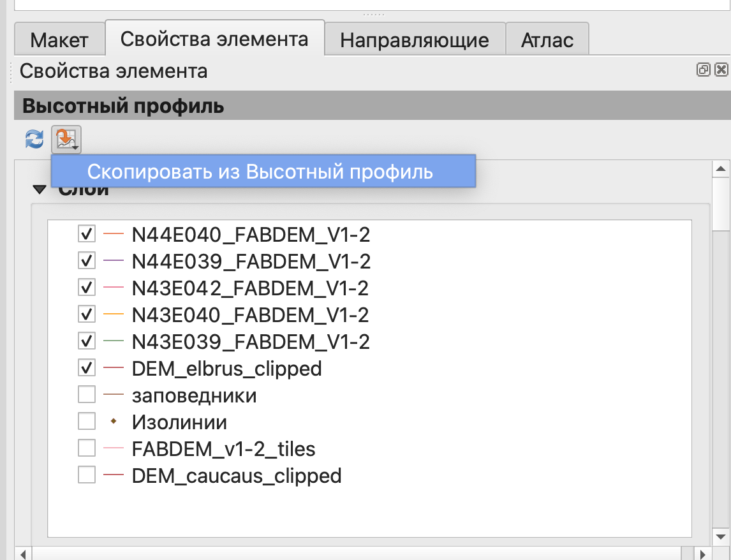Click the Изолинии point symbol icon
This screenshot has width=731, height=560.
click(x=113, y=422)
